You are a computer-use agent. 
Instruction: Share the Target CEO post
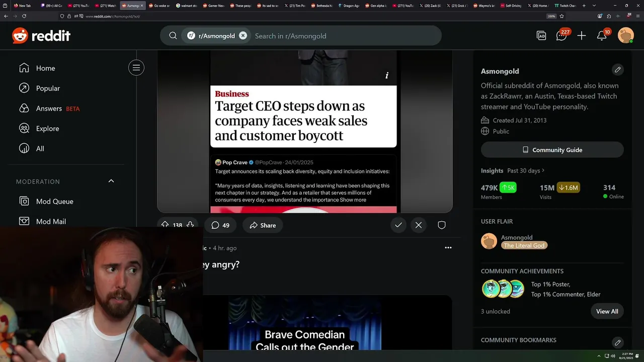(263, 225)
